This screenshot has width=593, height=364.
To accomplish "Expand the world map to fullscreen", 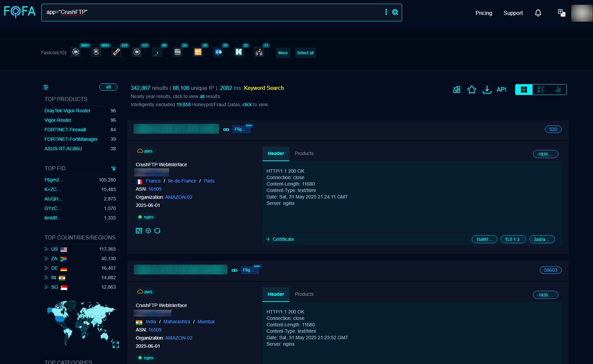I will click(x=115, y=345).
